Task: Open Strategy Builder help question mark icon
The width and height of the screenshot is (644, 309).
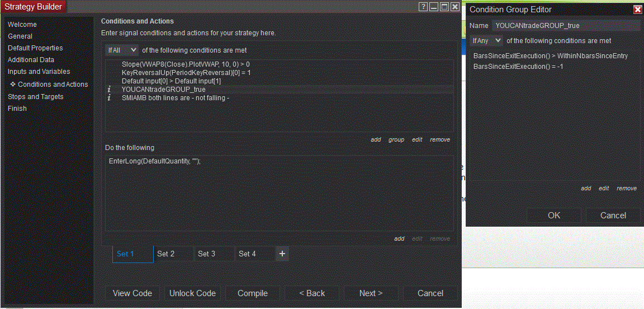Action: [x=423, y=7]
